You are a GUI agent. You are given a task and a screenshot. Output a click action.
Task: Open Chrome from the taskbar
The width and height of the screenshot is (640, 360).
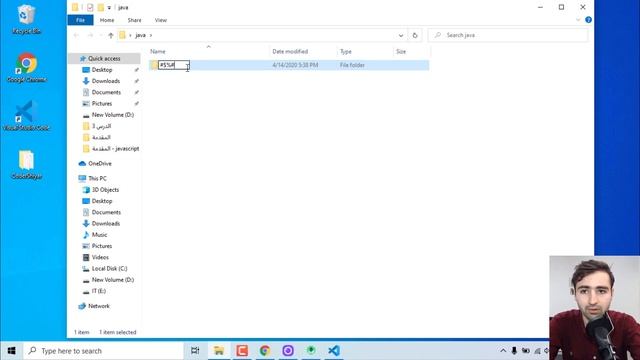[265, 351]
